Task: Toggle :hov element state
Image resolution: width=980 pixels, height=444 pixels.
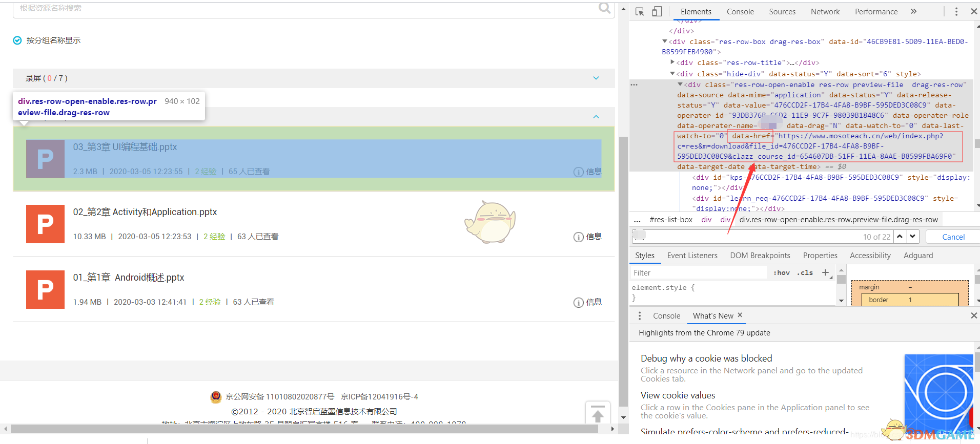Action: tap(782, 273)
